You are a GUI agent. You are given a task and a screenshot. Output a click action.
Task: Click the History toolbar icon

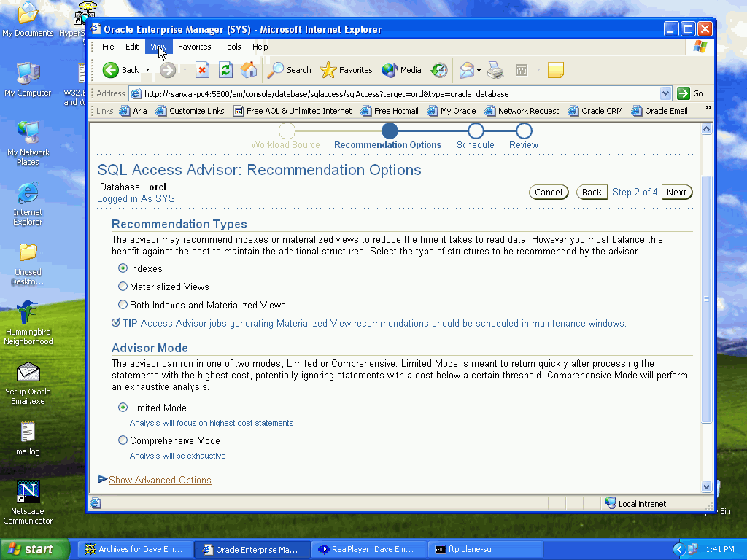(x=439, y=70)
